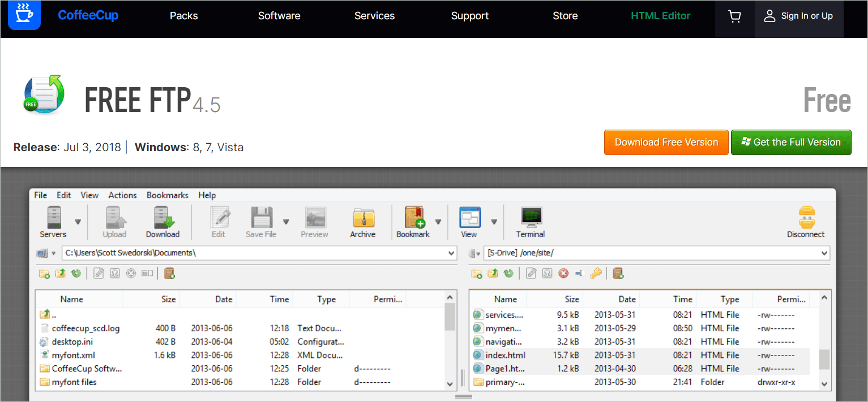The image size is (868, 402).
Task: Open the Services navigation link
Action: (x=375, y=16)
